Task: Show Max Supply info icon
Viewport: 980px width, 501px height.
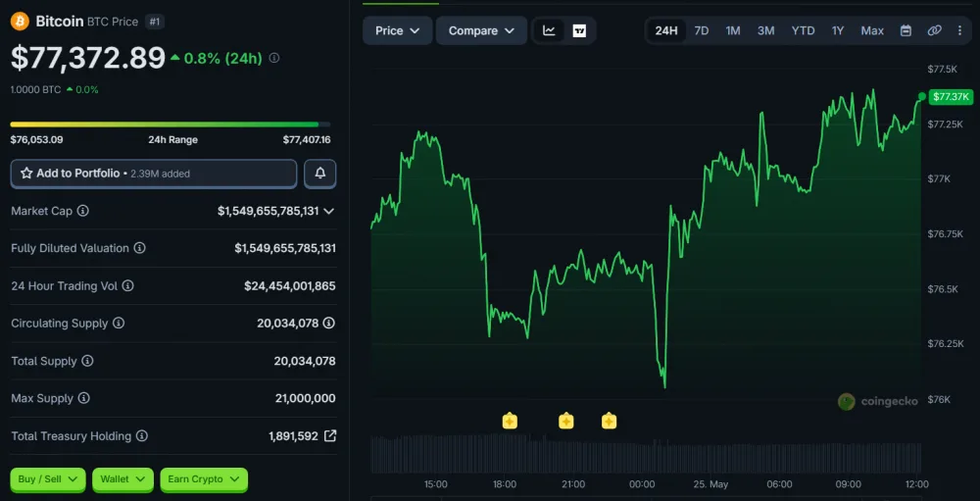Action: click(x=83, y=398)
